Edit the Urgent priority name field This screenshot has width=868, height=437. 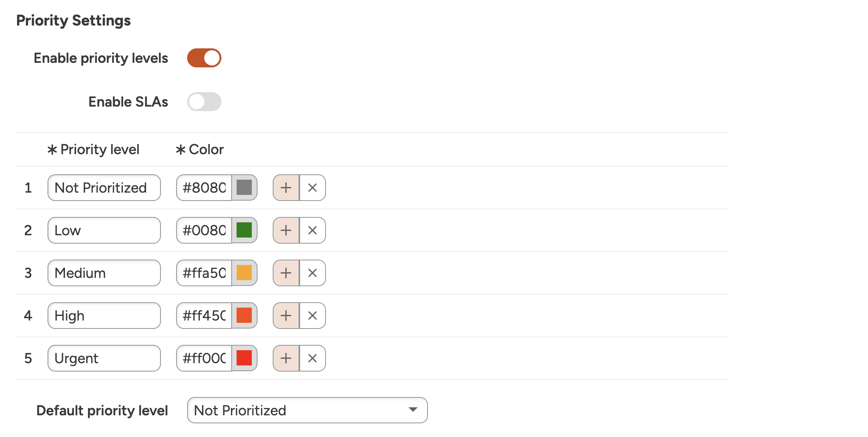pyautogui.click(x=104, y=358)
